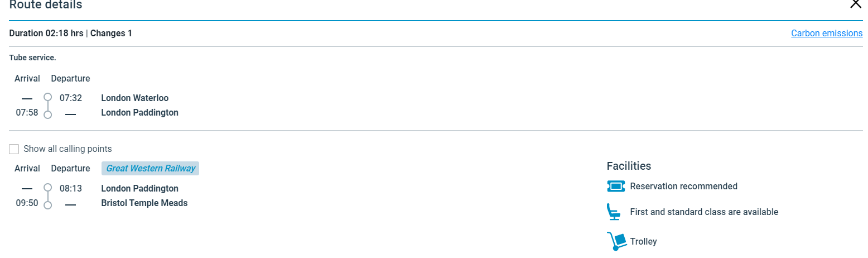Viewport: 868px width, 258px height.
Task: Click the 07:32 departure time
Action: [71, 98]
